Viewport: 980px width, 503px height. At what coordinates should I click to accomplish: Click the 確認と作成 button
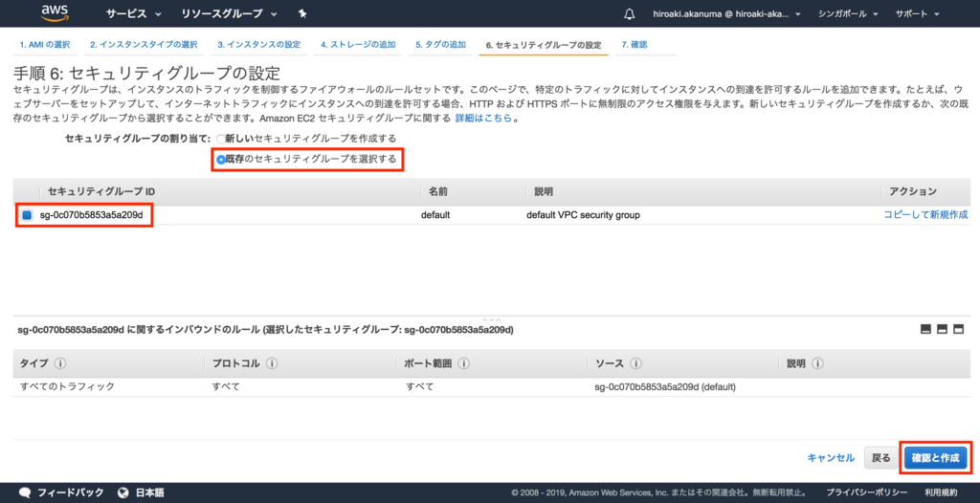[x=935, y=458]
